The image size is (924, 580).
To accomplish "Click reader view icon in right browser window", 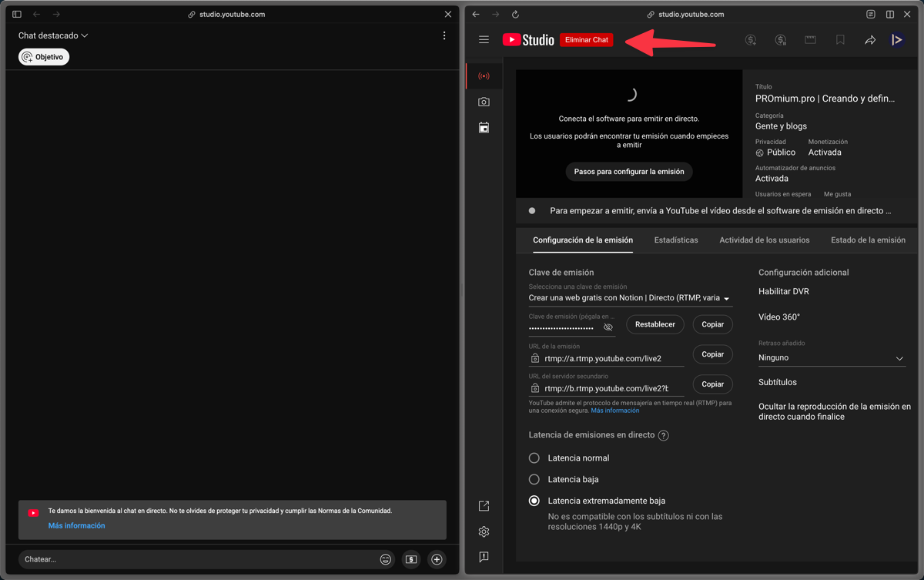I will [x=871, y=14].
